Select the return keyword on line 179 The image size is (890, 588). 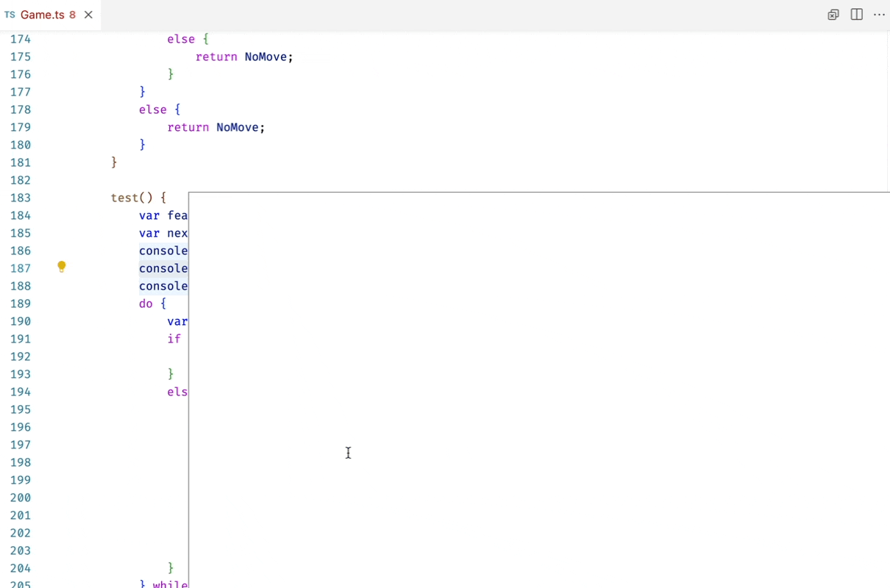coord(188,127)
